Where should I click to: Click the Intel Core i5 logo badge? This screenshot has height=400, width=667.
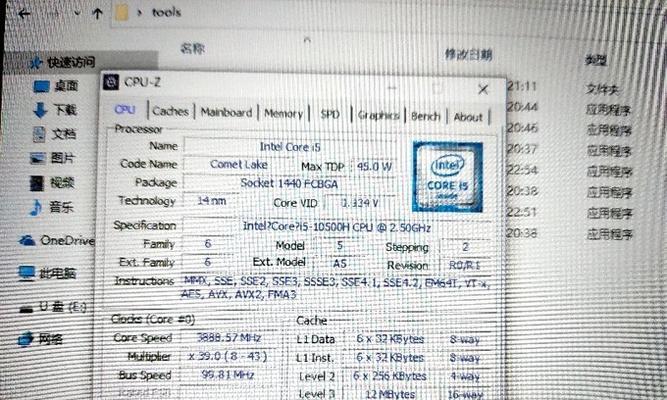(x=448, y=177)
